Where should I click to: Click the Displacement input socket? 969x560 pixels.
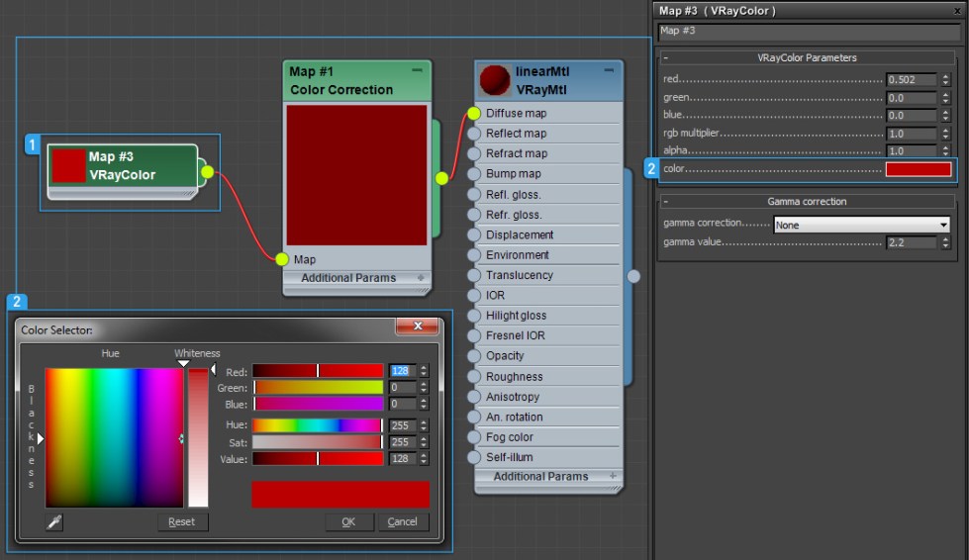pos(474,235)
